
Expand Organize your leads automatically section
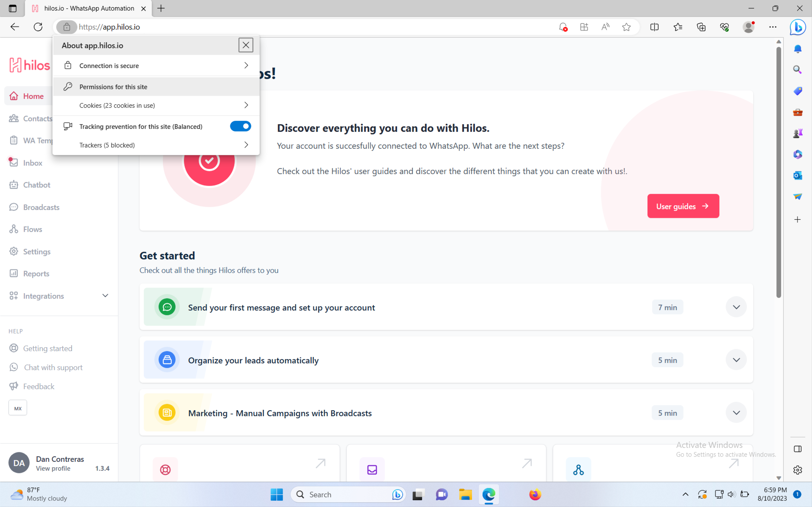[736, 360]
